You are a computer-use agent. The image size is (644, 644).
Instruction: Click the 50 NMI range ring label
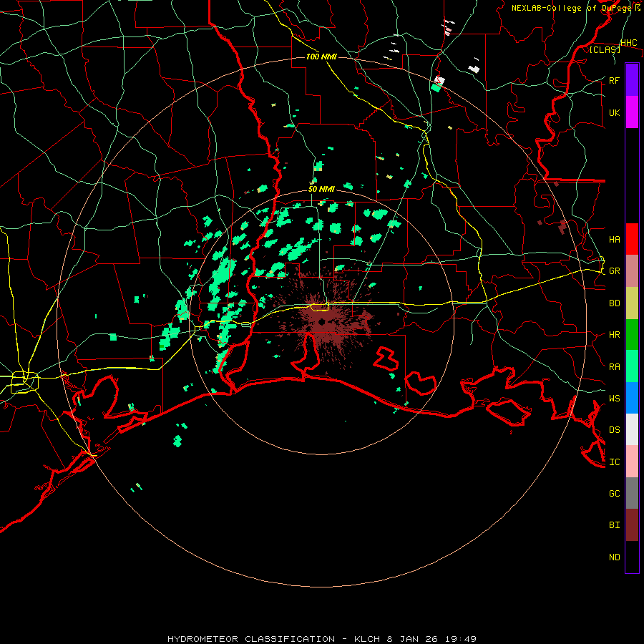point(321,189)
